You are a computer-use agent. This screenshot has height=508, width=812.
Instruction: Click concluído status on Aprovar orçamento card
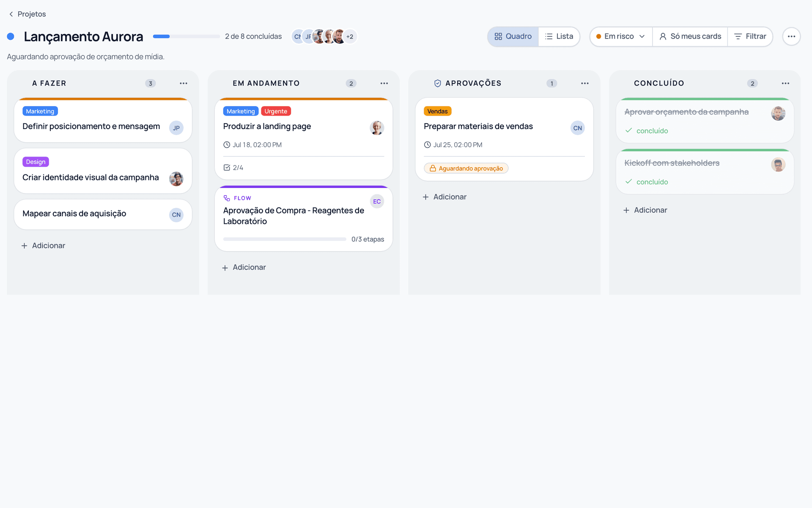coord(647,131)
